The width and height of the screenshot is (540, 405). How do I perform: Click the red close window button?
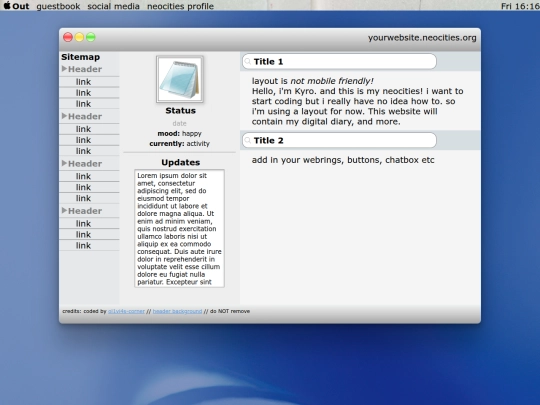[x=68, y=37]
